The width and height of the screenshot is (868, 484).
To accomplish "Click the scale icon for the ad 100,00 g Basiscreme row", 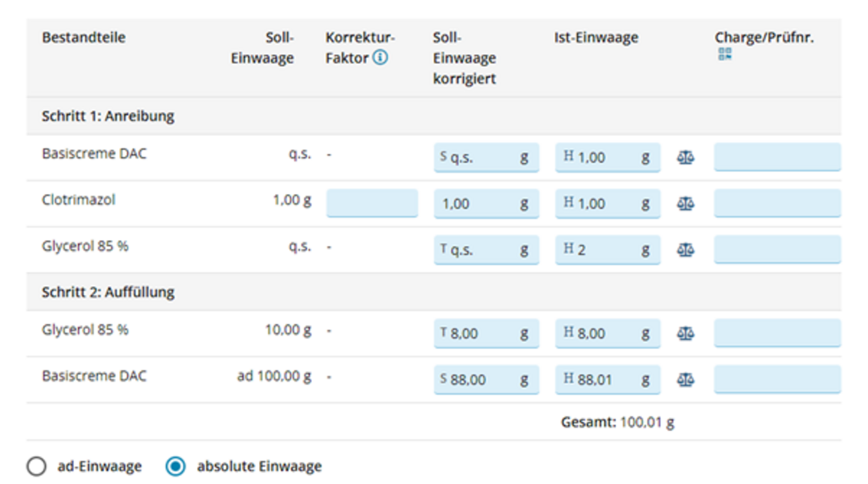I will pos(685,380).
